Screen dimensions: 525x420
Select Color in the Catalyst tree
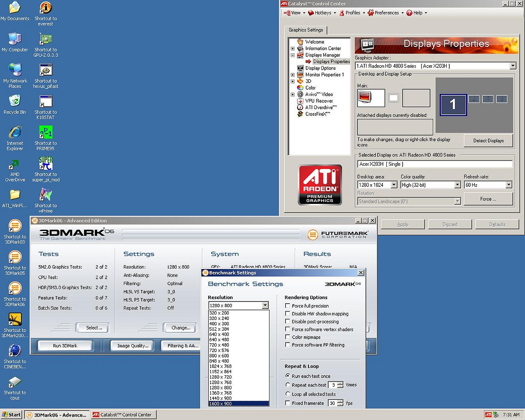pyautogui.click(x=310, y=88)
